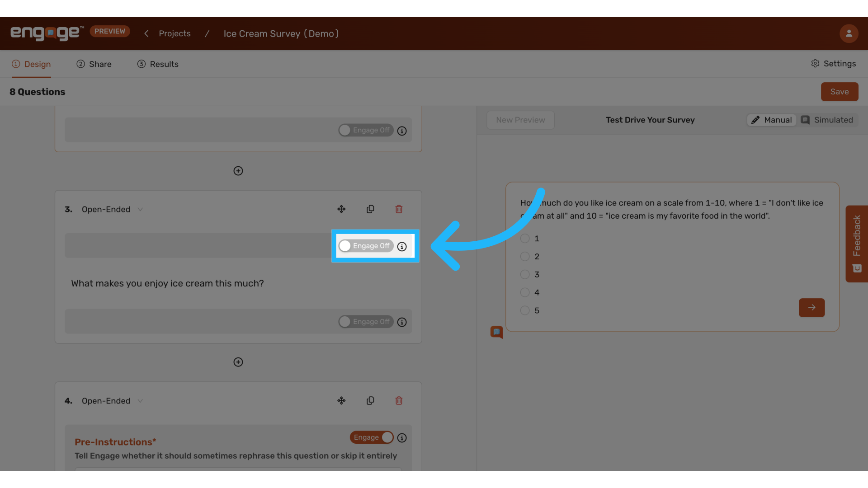The image size is (868, 488).
Task: Click the move handle icon for question 3
Action: point(341,209)
